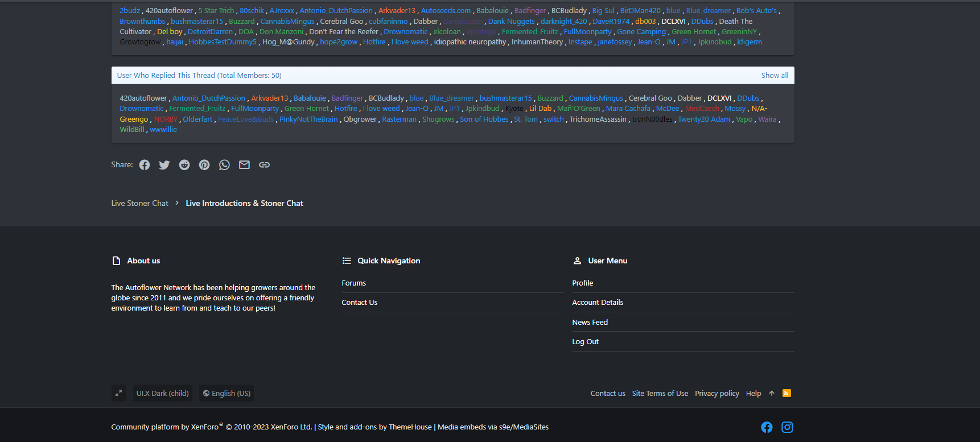Viewport: 980px width, 442px height.
Task: Select Log Out in User Menu
Action: [x=586, y=341]
